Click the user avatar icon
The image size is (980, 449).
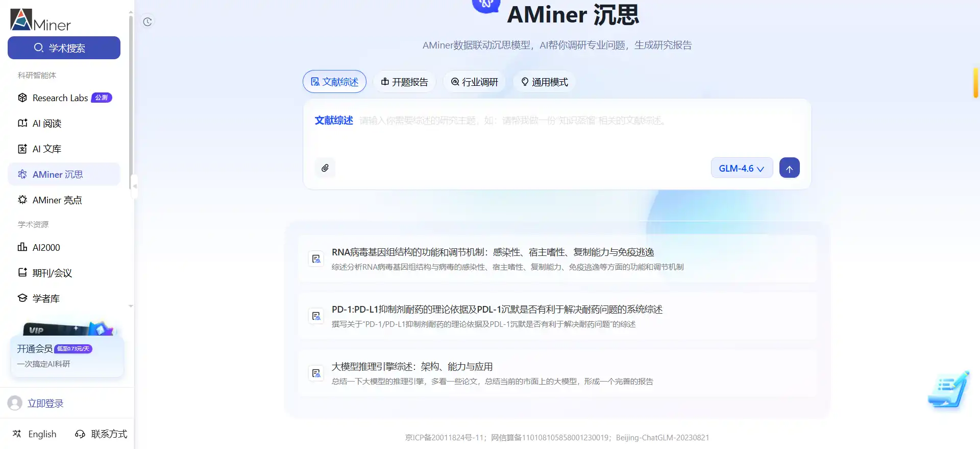[x=15, y=403]
